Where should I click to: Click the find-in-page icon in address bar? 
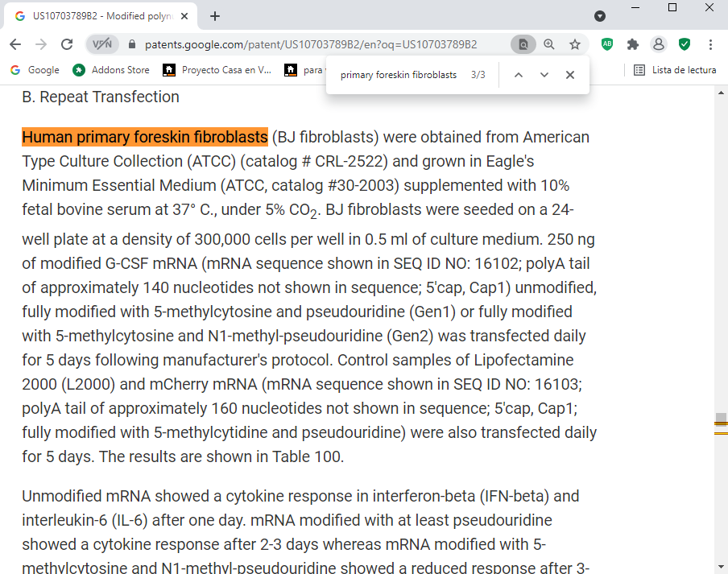coord(523,44)
